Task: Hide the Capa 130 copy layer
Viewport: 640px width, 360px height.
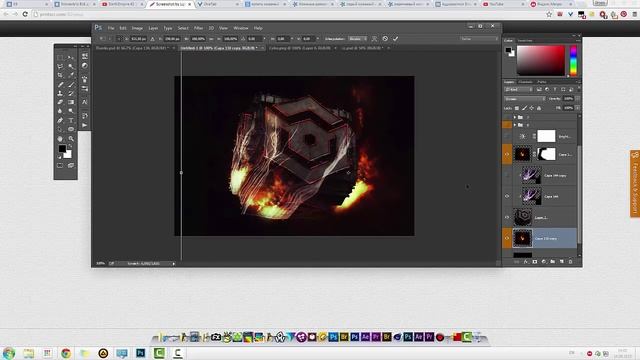Action: (507, 238)
